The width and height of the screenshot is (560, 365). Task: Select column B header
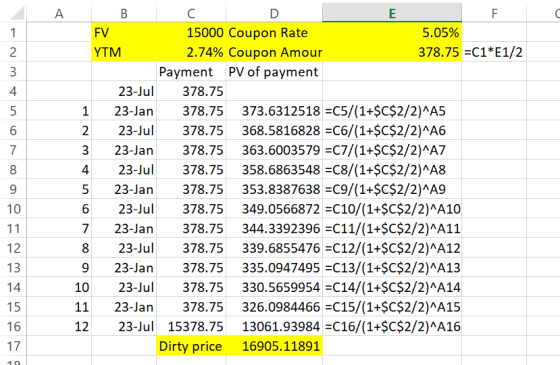124,13
